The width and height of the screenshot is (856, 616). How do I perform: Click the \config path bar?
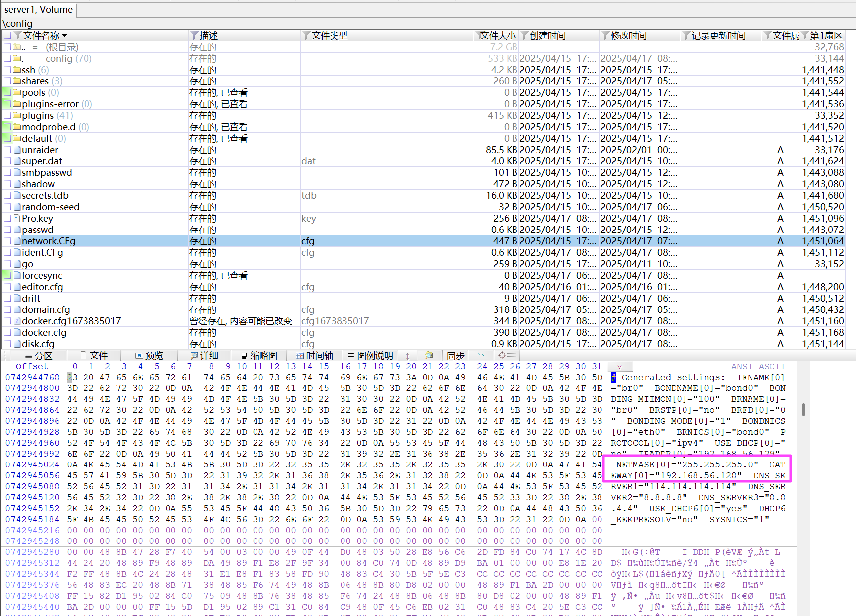[18, 23]
